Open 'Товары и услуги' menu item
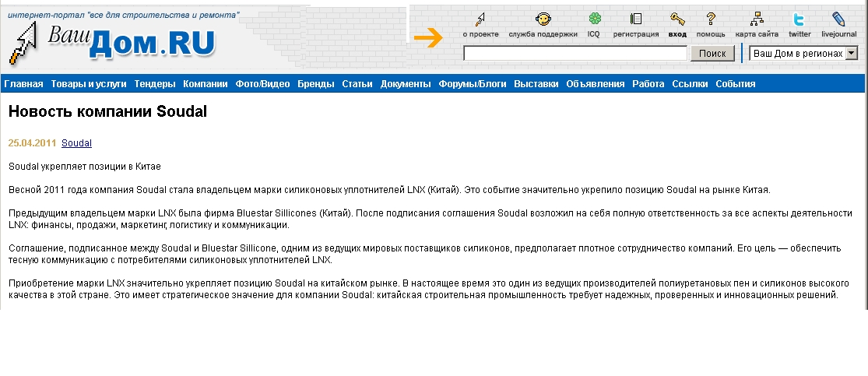 [x=89, y=84]
